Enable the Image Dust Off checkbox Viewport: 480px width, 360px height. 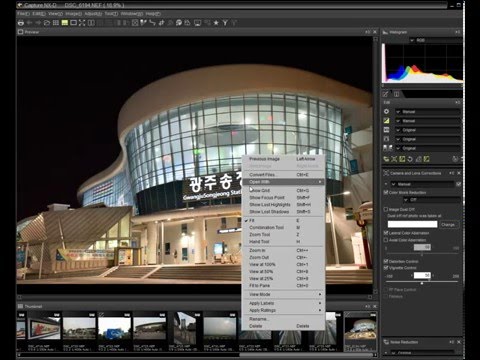tap(386, 209)
